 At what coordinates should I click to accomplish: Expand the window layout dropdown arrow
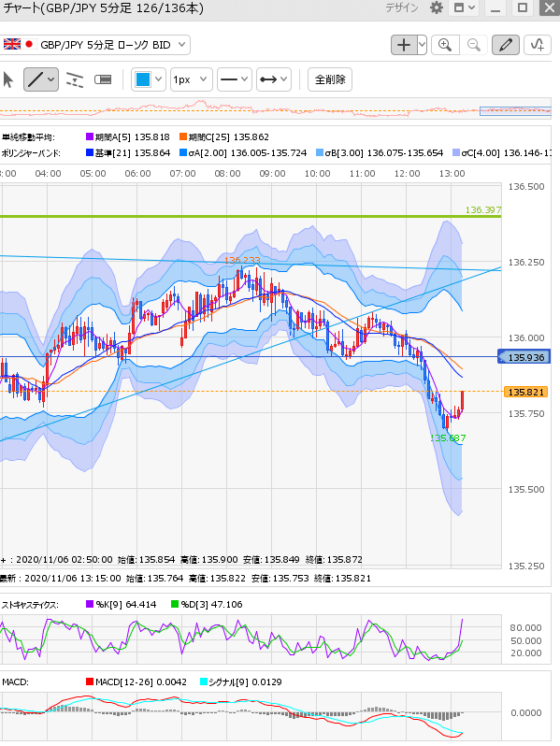pos(471,7)
